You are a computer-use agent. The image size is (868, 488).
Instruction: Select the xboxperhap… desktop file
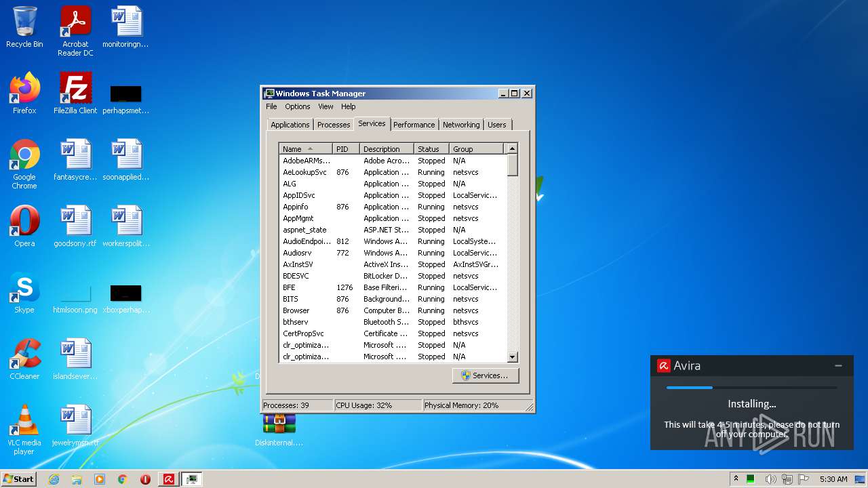point(125,298)
